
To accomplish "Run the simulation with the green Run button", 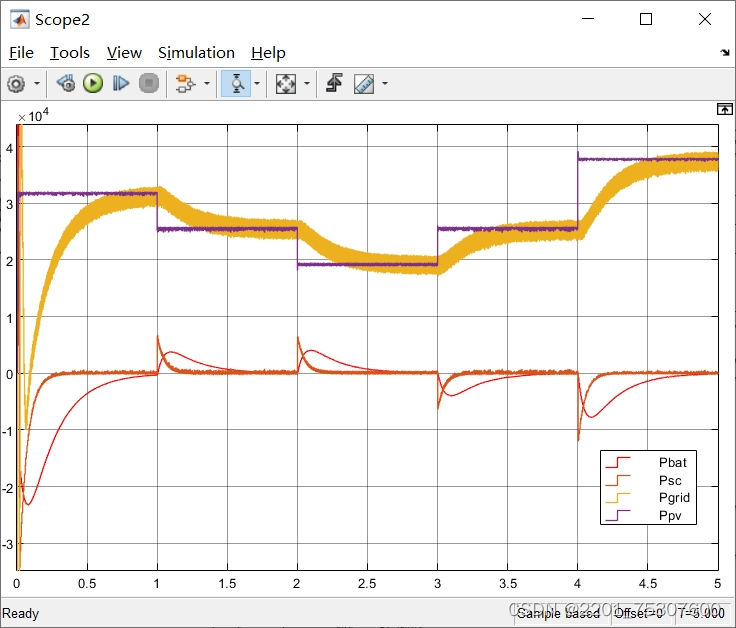I will (93, 84).
